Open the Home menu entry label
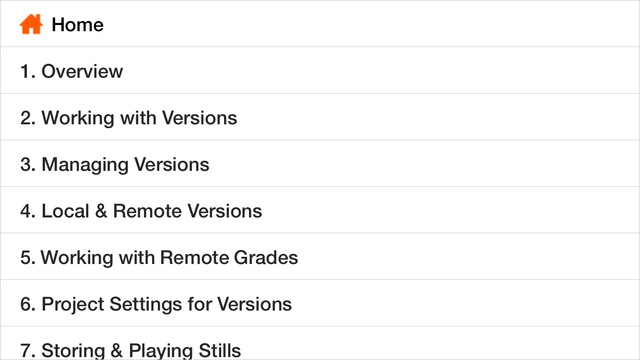640x360 pixels. (x=78, y=25)
